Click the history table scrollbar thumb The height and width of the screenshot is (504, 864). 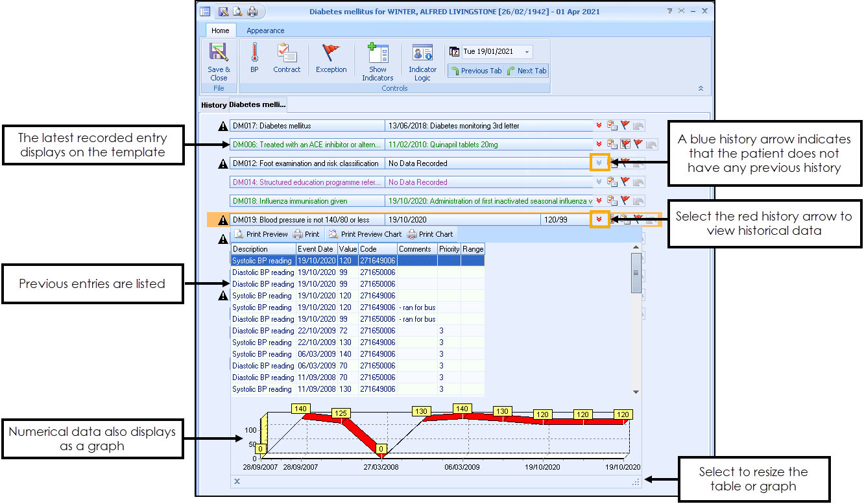point(636,272)
